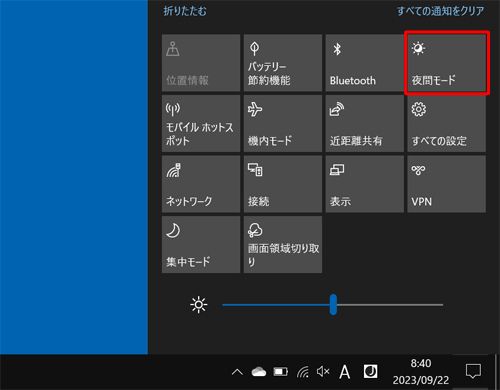The image size is (500, 390).
Task: Click Action Center notification icon in taskbar
Action: (473, 371)
